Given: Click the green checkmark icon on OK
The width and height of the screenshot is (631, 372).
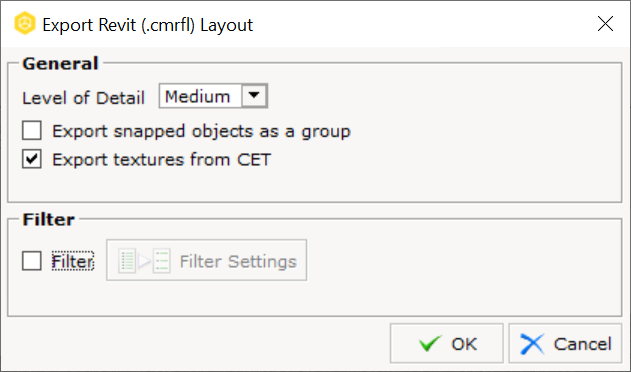Looking at the screenshot, I should coord(430,344).
